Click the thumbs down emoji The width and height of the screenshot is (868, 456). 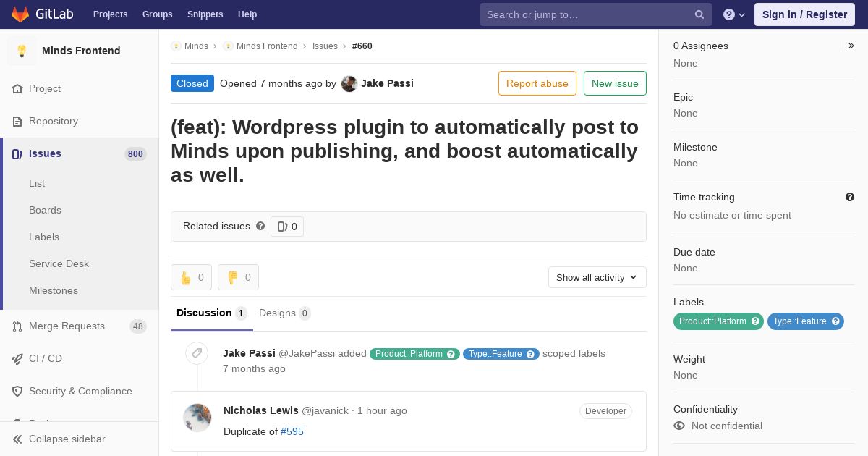(232, 277)
